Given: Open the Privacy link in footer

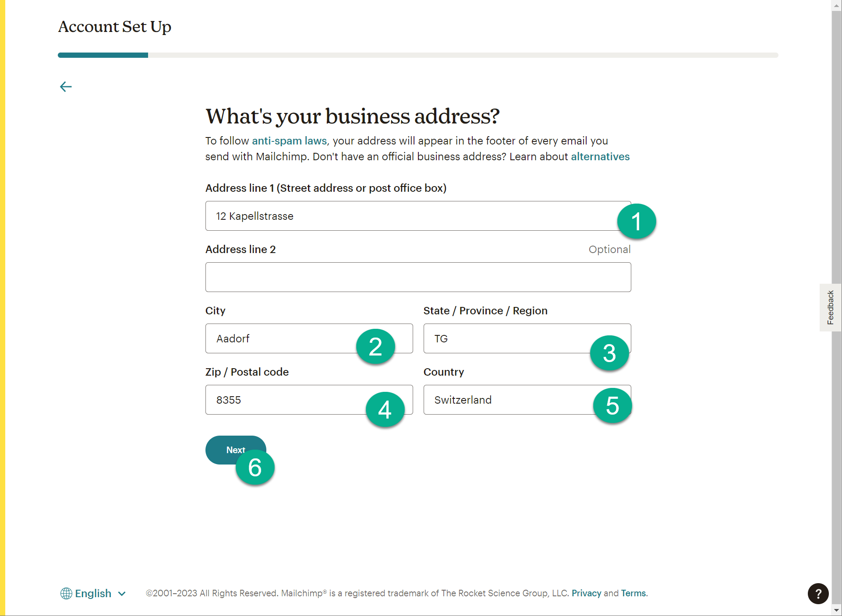Looking at the screenshot, I should click(x=586, y=593).
